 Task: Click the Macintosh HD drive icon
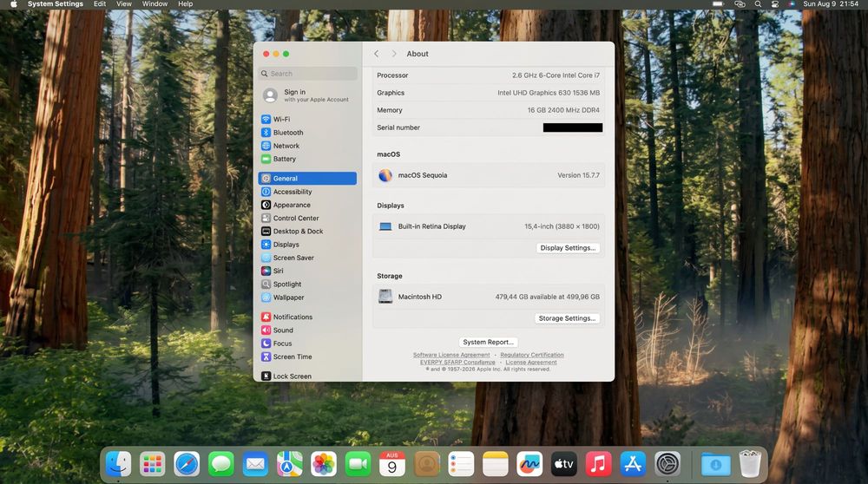tap(385, 297)
